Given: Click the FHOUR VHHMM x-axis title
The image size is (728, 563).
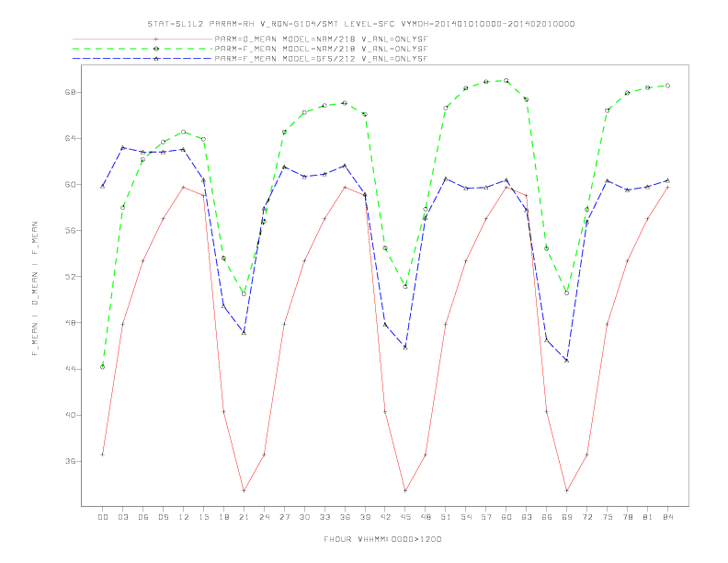Looking at the screenshot, I should [x=382, y=539].
